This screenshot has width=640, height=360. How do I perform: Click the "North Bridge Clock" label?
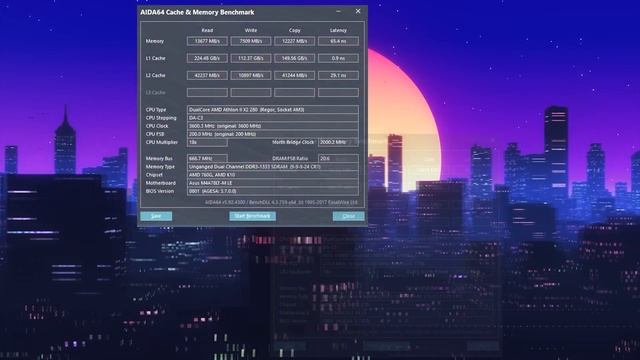(293, 142)
